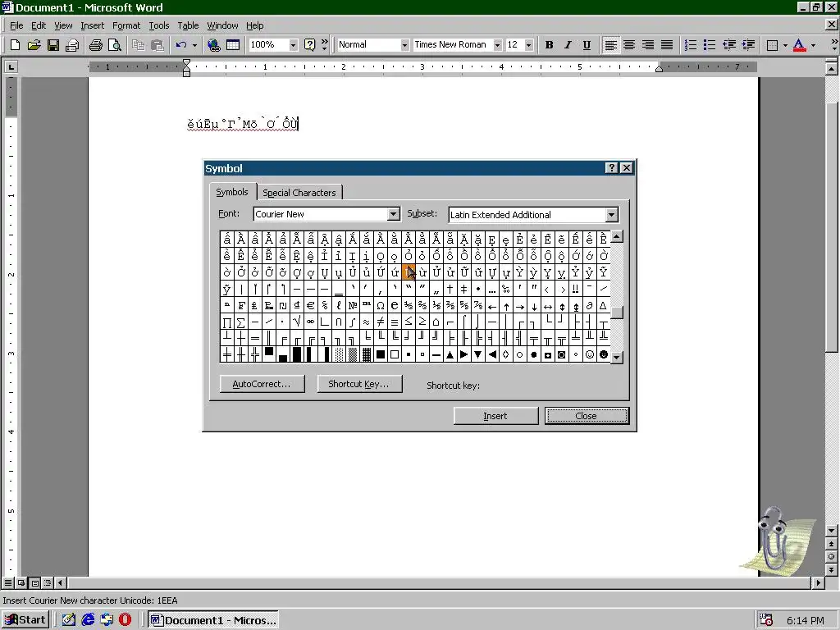Open the Subset Latin Extended Additional dropdown
840x630 pixels.
click(x=611, y=215)
